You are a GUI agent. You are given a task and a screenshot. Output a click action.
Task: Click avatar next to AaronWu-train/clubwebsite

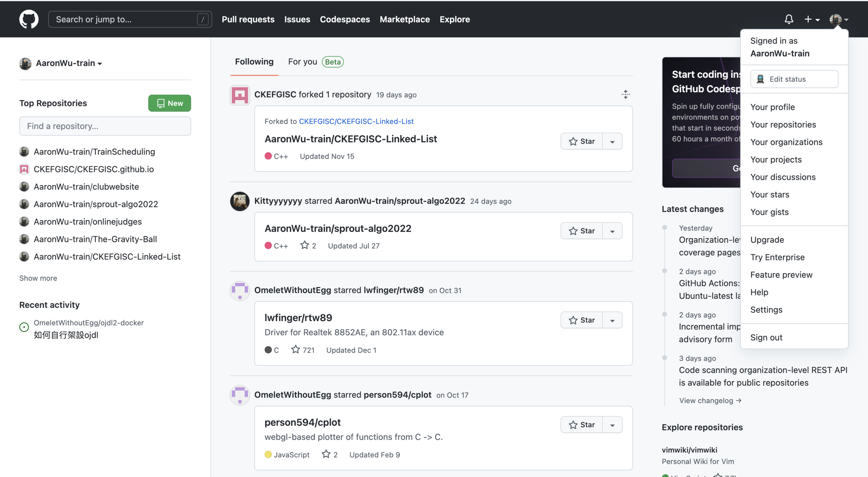tap(24, 187)
